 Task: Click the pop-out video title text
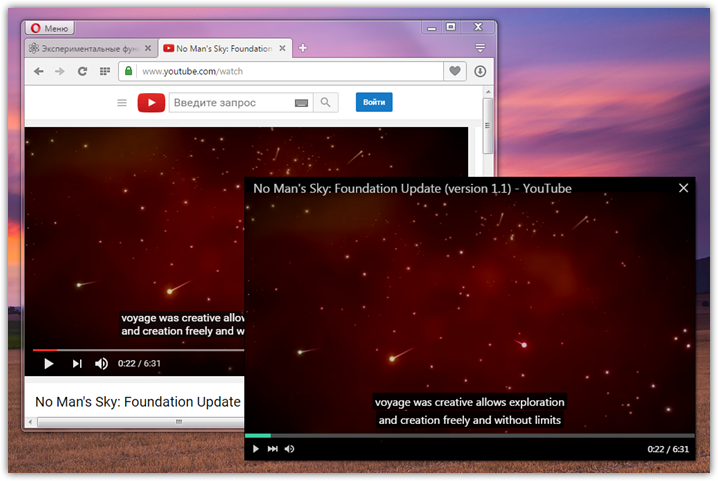point(413,189)
